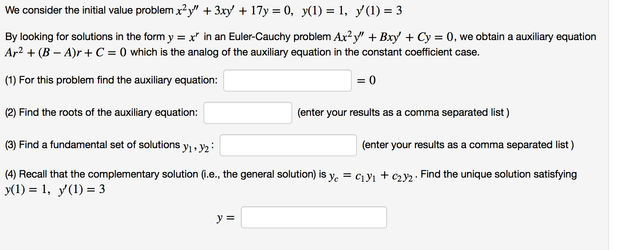Image resolution: width=644 pixels, height=250 pixels.
Task: Click the 'y =' label before the answer box
Action: (225, 218)
